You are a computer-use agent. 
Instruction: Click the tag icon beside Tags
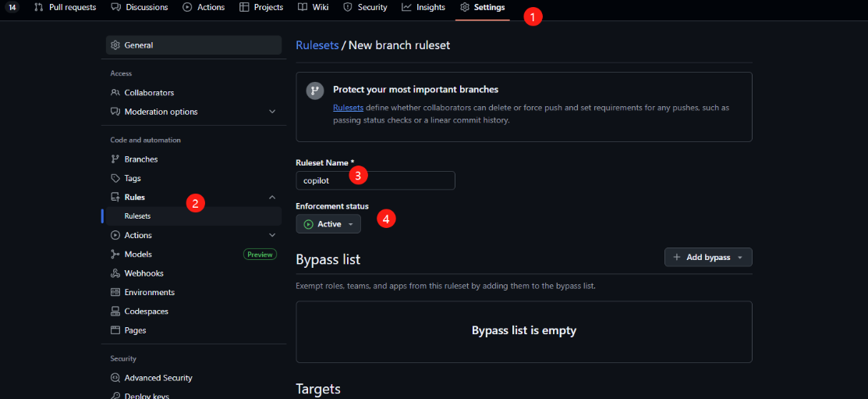click(x=115, y=179)
